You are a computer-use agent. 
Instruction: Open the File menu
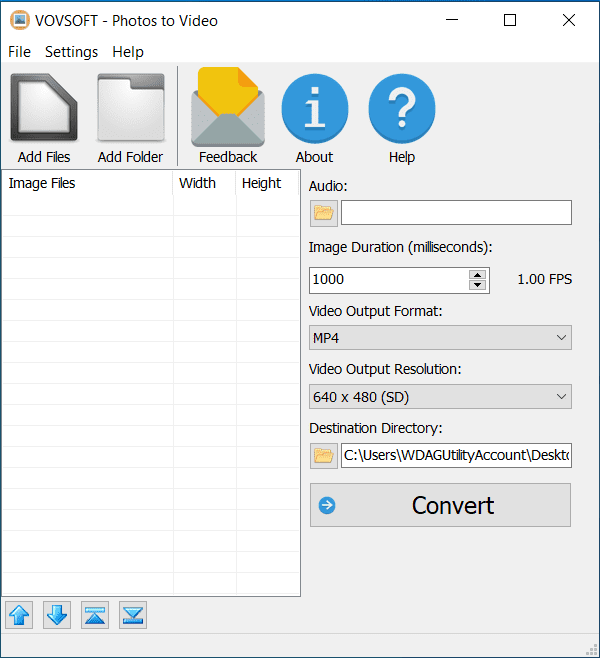point(19,52)
